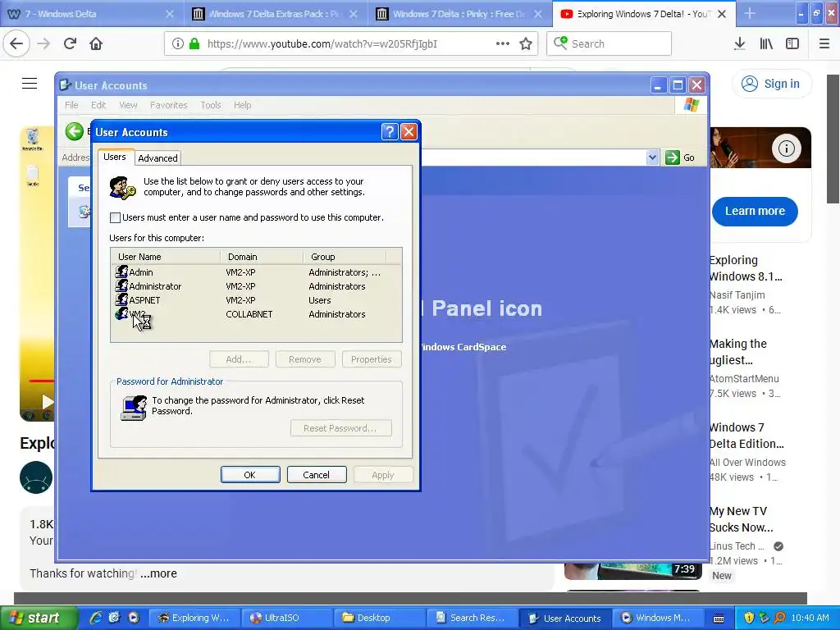Open the Firefox library
The height and width of the screenshot is (630, 840).
[766, 43]
